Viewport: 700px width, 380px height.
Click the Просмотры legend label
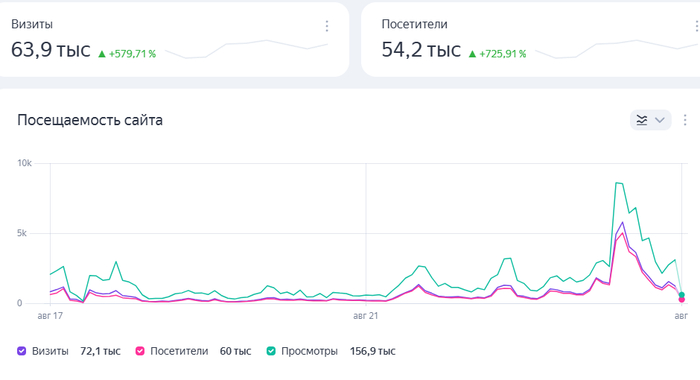pyautogui.click(x=309, y=351)
